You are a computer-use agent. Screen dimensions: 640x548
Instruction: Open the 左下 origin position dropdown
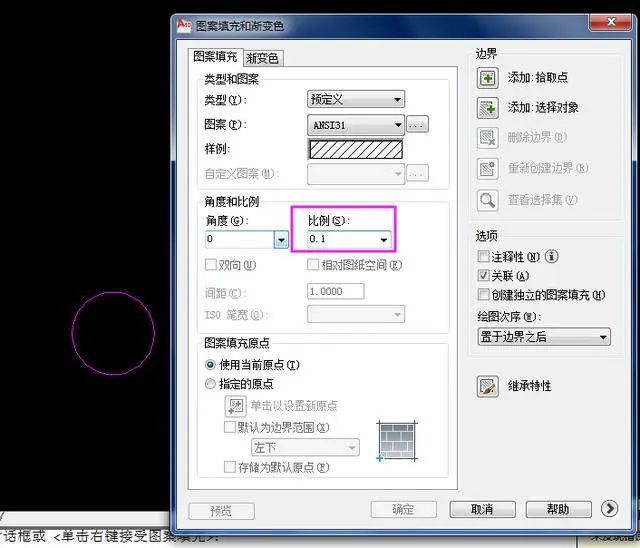[305, 447]
